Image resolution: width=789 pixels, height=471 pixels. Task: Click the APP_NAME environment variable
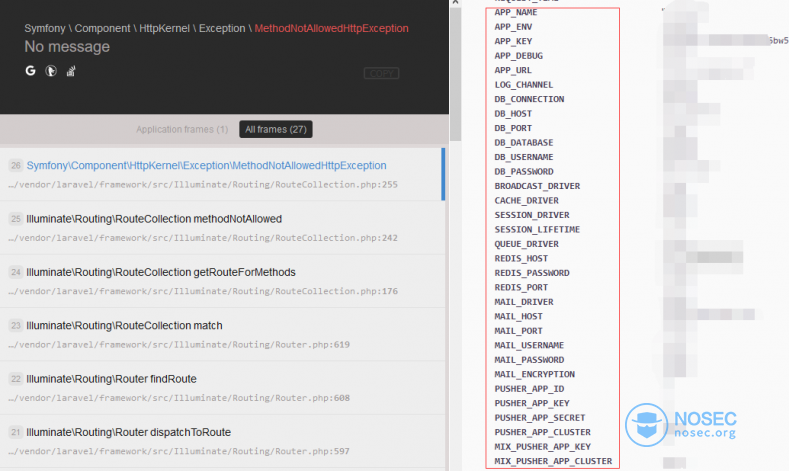coord(516,12)
